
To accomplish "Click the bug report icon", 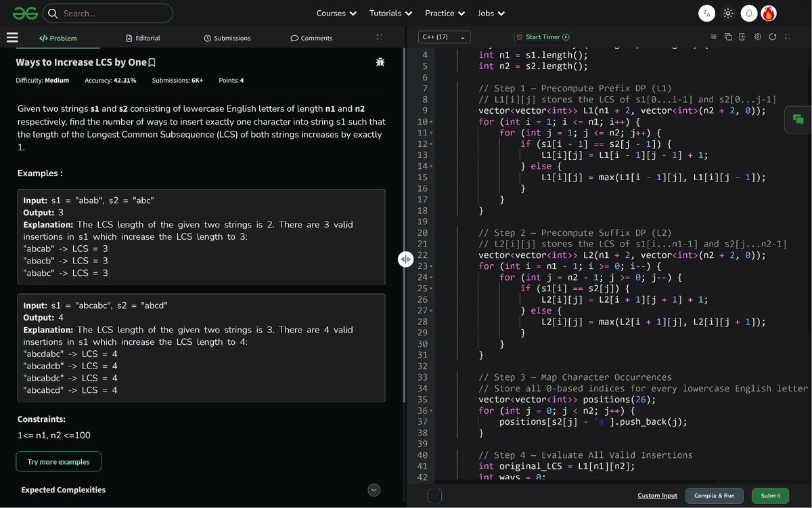I will tap(380, 62).
